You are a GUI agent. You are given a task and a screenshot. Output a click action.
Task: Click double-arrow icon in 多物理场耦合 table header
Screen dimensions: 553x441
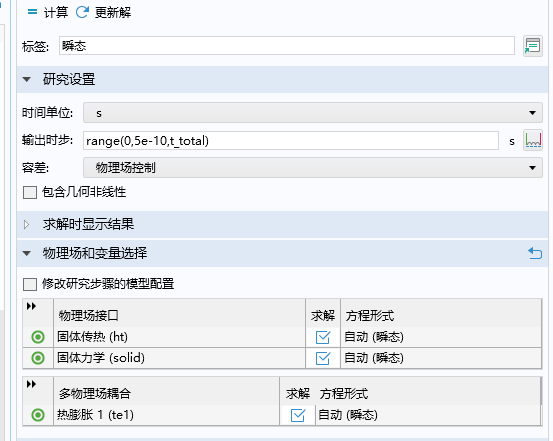click(31, 384)
